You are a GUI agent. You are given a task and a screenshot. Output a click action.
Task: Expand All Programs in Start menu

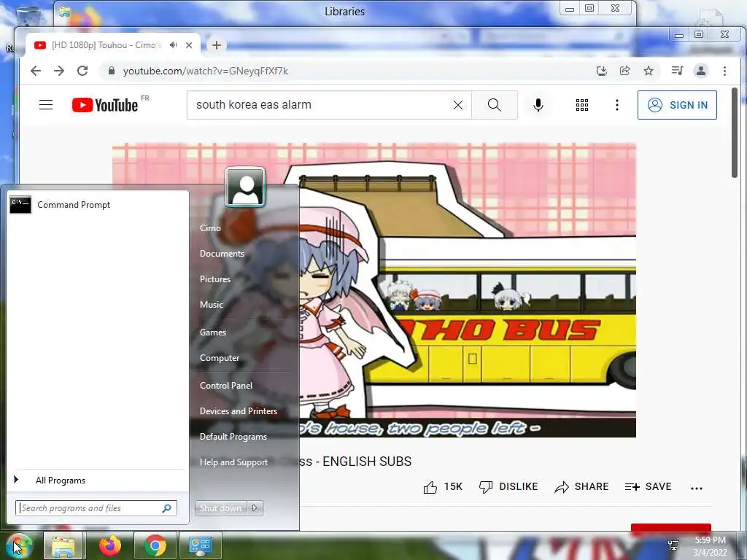pyautogui.click(x=98, y=480)
